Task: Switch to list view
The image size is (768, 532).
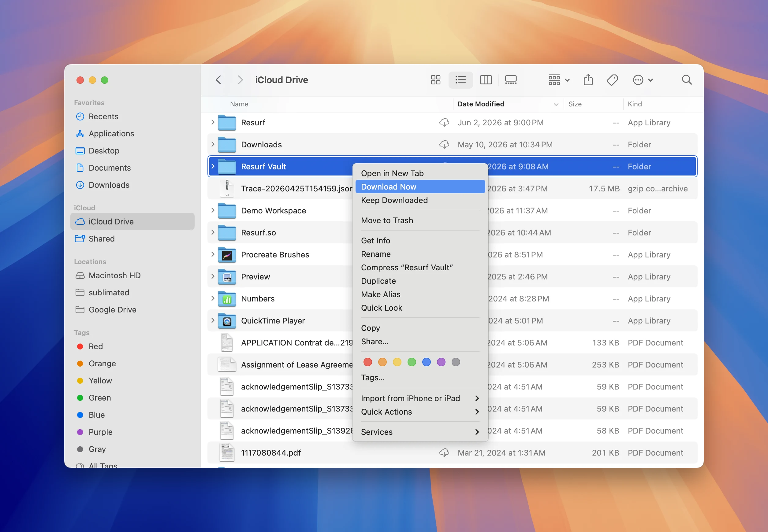Action: (460, 80)
